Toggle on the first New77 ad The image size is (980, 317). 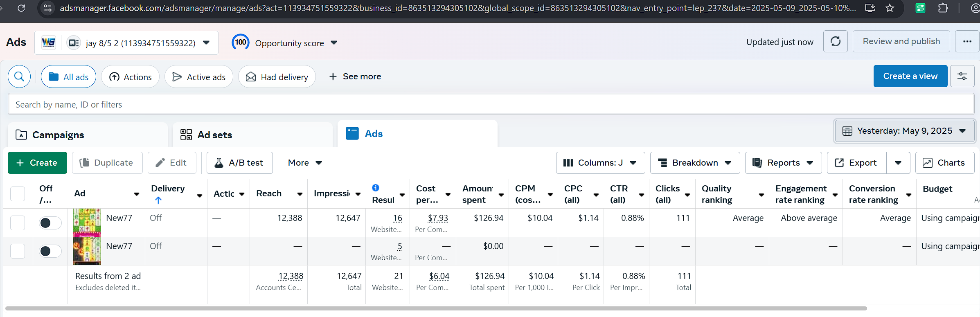click(50, 223)
